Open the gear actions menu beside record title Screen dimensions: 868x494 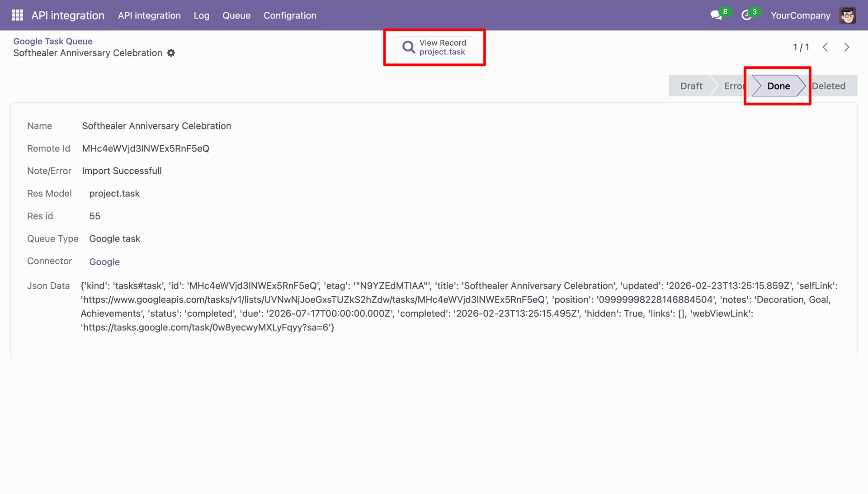pos(171,53)
